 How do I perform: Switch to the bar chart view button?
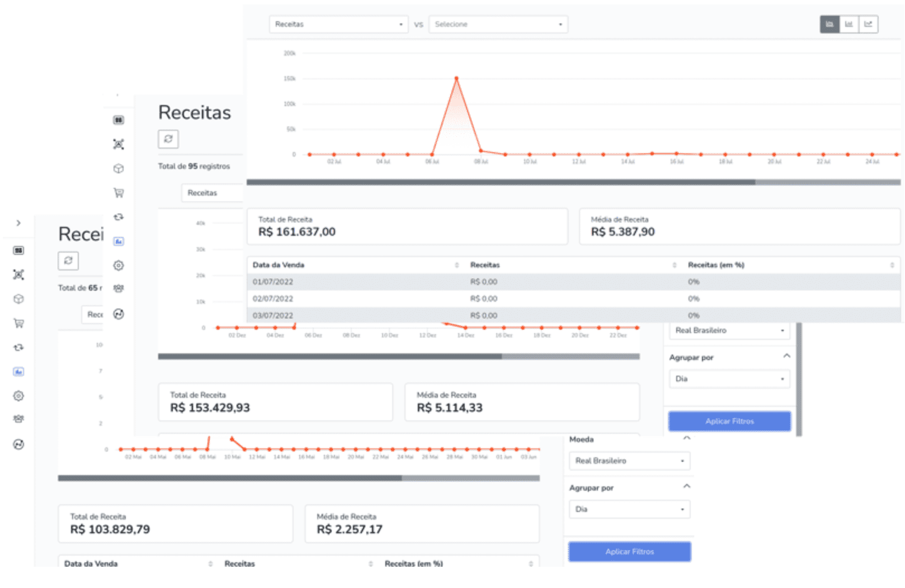click(849, 24)
